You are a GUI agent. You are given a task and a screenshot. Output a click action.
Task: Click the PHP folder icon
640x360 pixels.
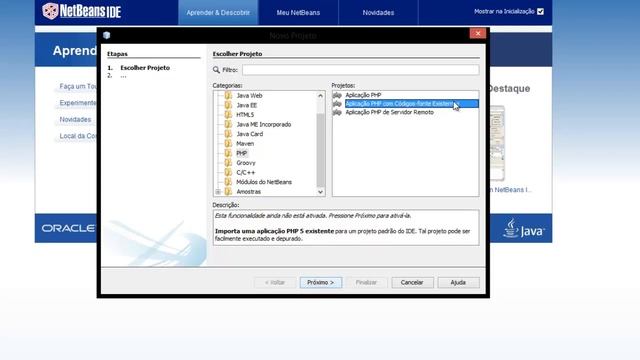(228, 153)
